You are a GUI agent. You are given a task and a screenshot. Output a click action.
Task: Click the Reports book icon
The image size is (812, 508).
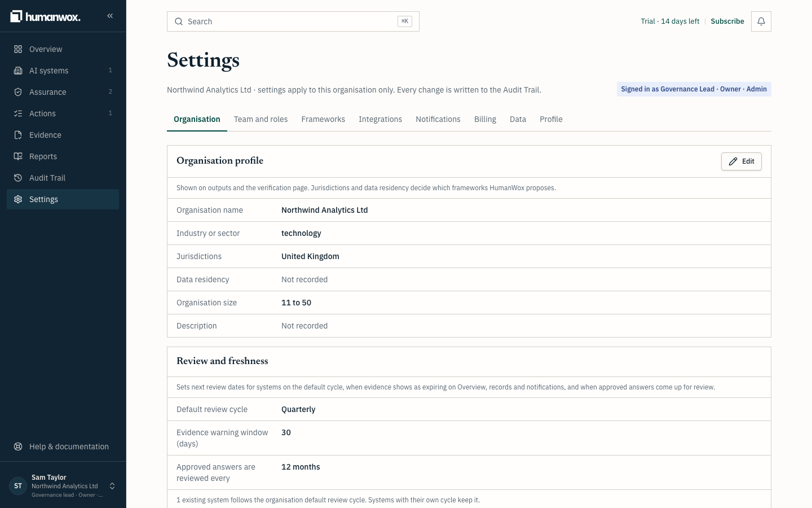pos(18,156)
